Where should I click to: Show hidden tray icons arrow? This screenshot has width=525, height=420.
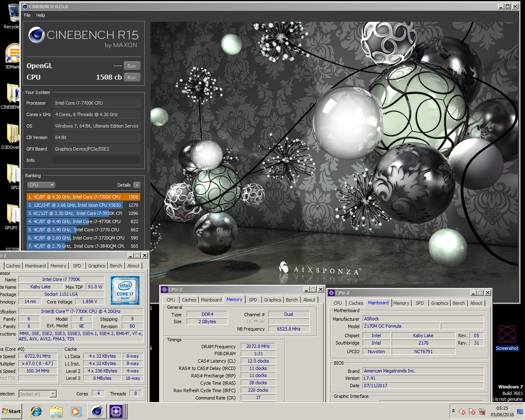453,411
